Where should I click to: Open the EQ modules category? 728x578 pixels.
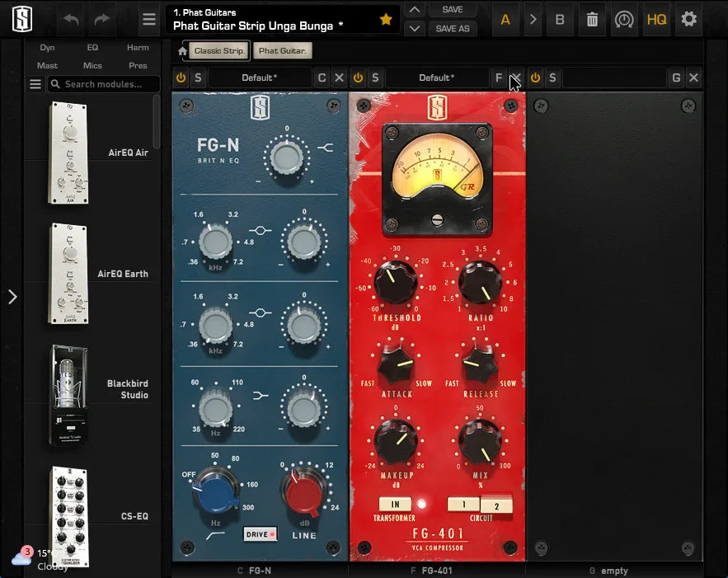tap(92, 47)
